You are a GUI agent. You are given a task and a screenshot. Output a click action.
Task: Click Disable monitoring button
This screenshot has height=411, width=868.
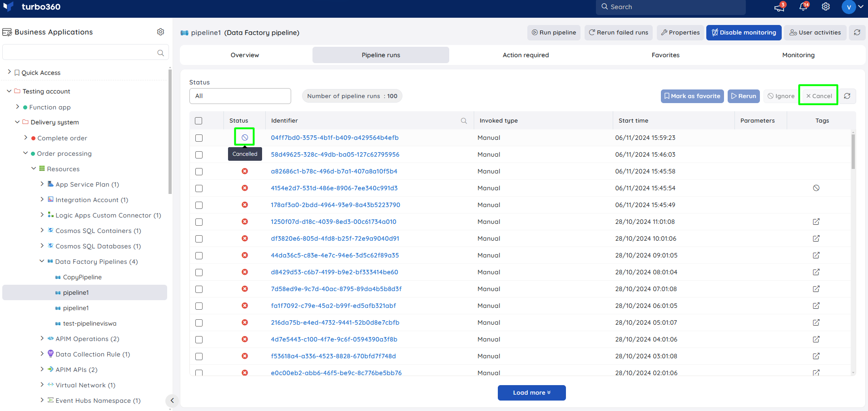click(x=744, y=32)
